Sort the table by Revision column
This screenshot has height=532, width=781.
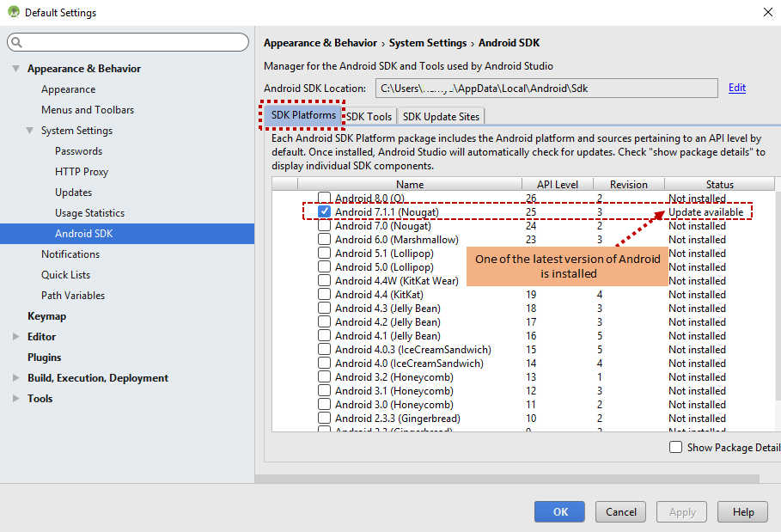pos(629,184)
